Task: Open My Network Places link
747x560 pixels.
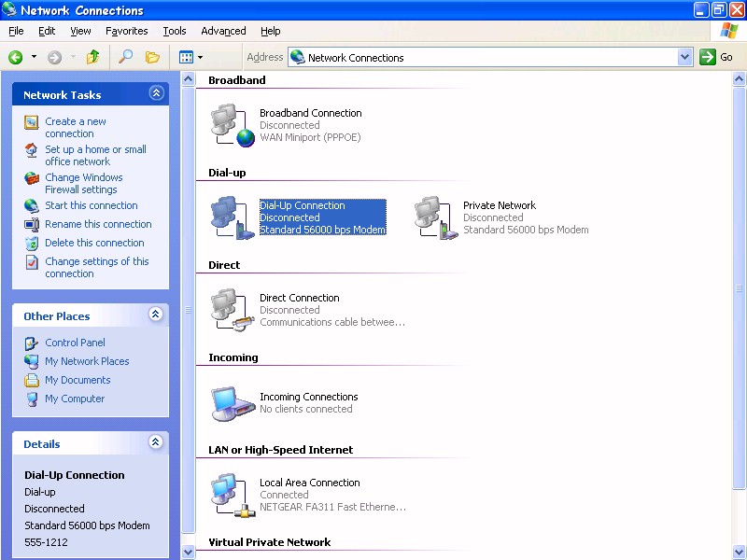Action: (87, 361)
